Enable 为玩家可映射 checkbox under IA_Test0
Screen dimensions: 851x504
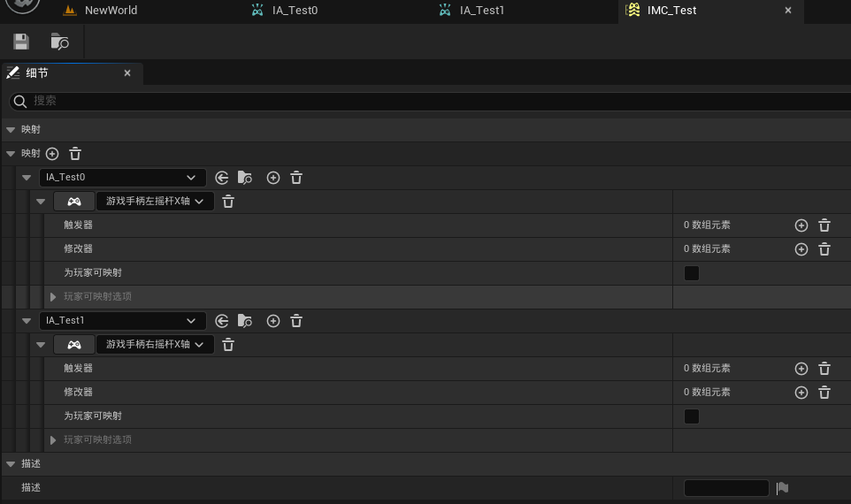[x=692, y=273]
